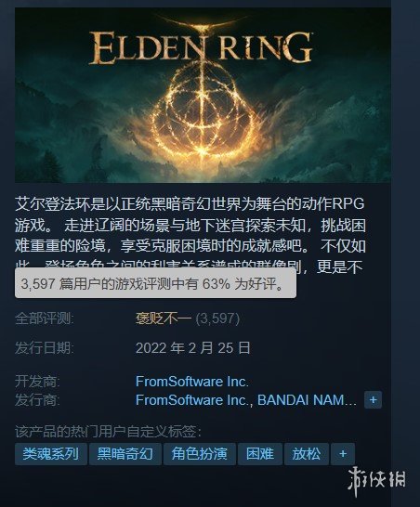The image size is (420, 507).
Task: Click the 63% positive review tooltip
Action: 155,283
